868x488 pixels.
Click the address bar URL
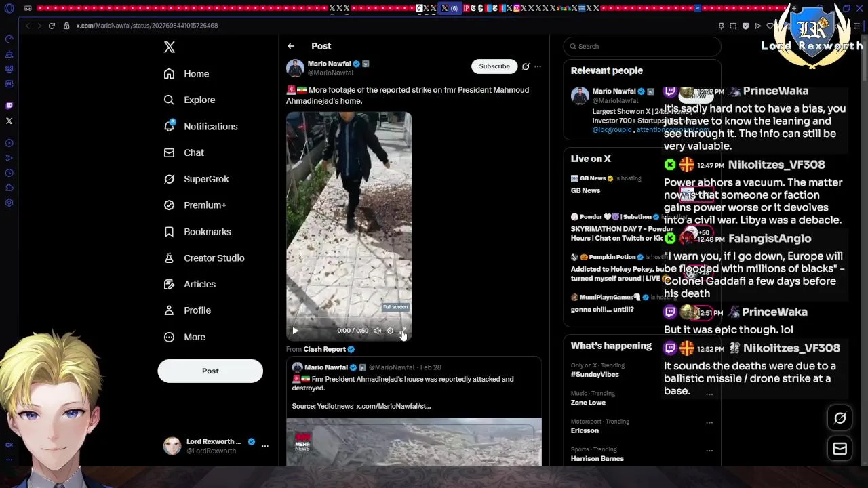click(x=146, y=26)
